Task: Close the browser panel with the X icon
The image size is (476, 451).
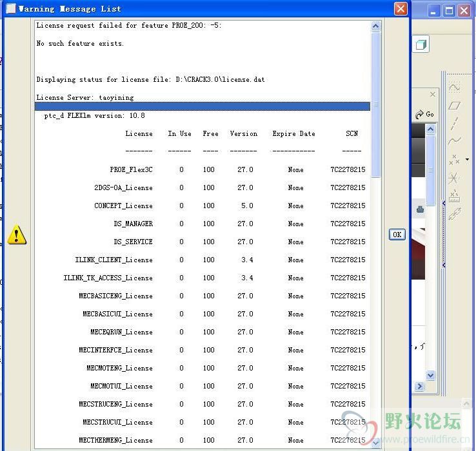Action: point(433,94)
